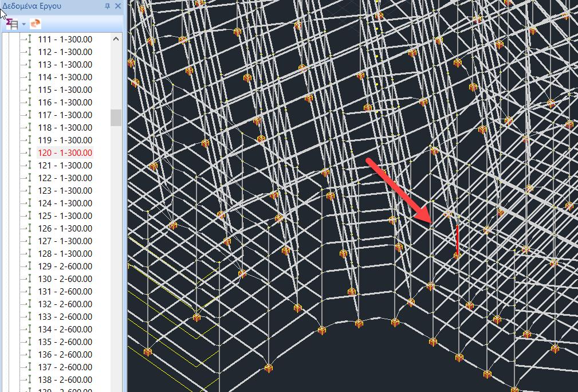
Task: Select tree item 119 - 1-300.00
Action: pyautogui.click(x=65, y=140)
